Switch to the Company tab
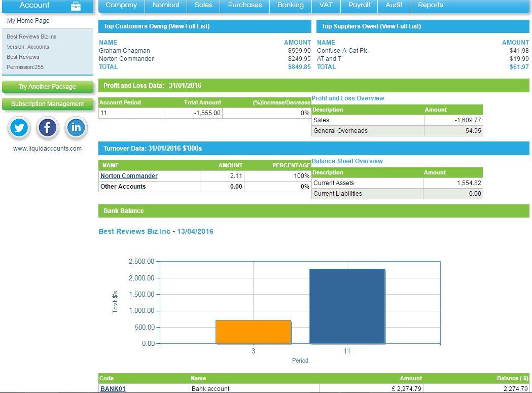Viewport: 532px width, 393px height. 121,5
